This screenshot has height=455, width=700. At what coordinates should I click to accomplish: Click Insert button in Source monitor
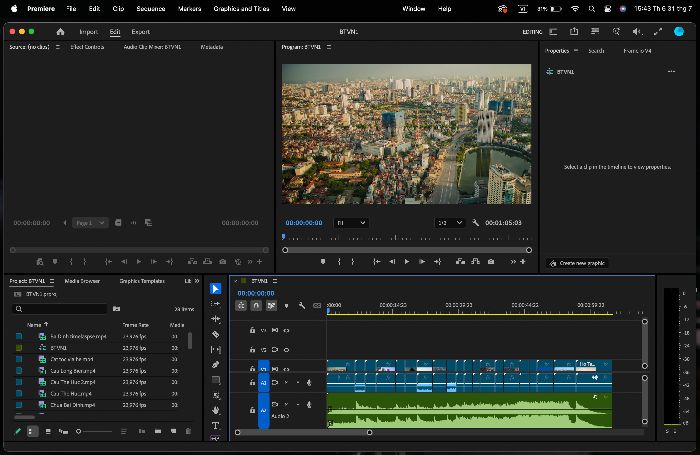tap(192, 262)
